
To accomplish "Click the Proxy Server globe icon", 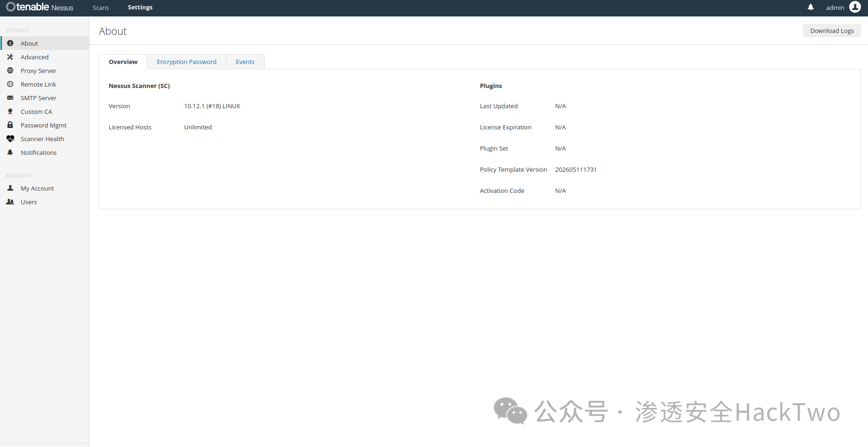I will (x=10, y=71).
